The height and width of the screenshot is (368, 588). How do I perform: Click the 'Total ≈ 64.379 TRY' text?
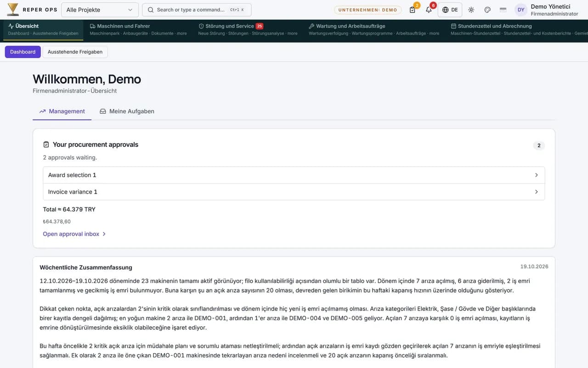[69, 209]
